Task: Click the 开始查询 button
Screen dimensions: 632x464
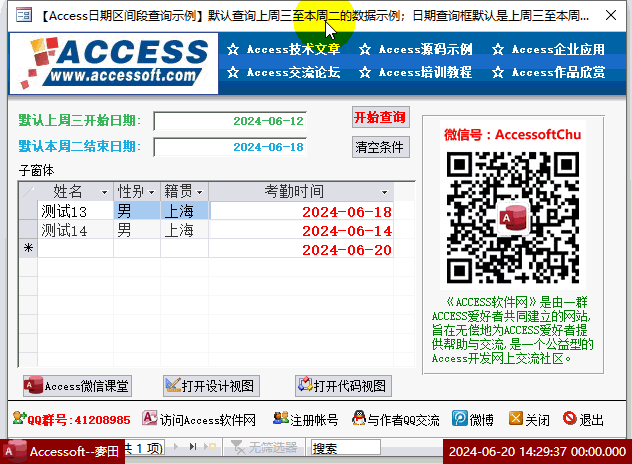Action: [380, 117]
